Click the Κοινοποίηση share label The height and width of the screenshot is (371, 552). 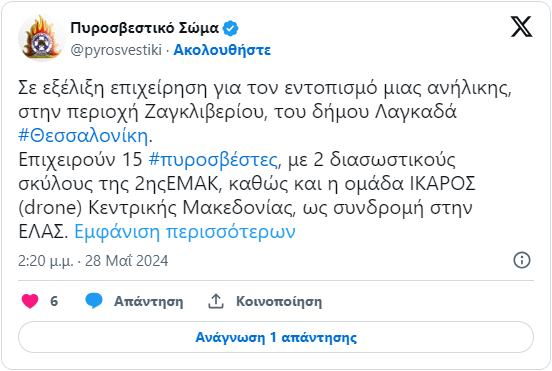pyautogui.click(x=279, y=302)
